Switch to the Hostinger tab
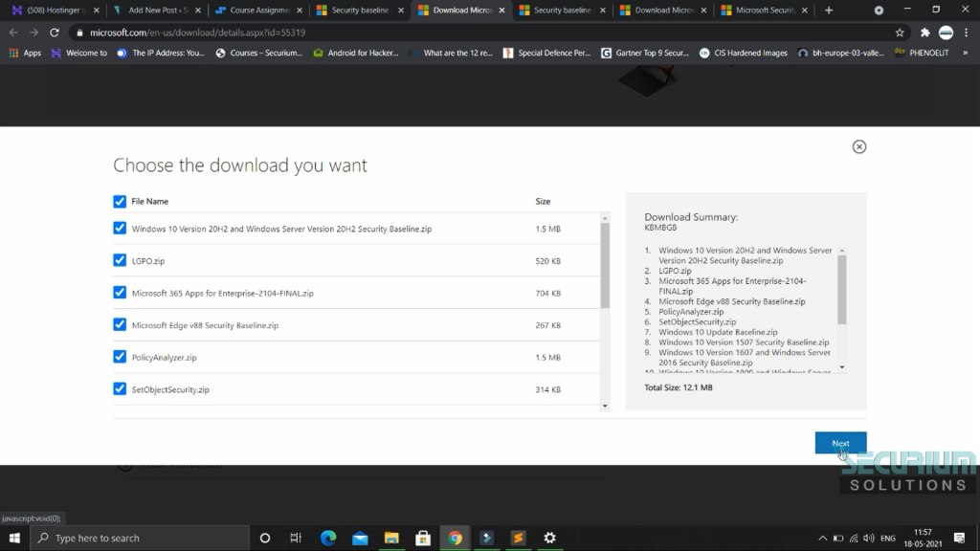The height and width of the screenshot is (551, 980). pos(55,10)
